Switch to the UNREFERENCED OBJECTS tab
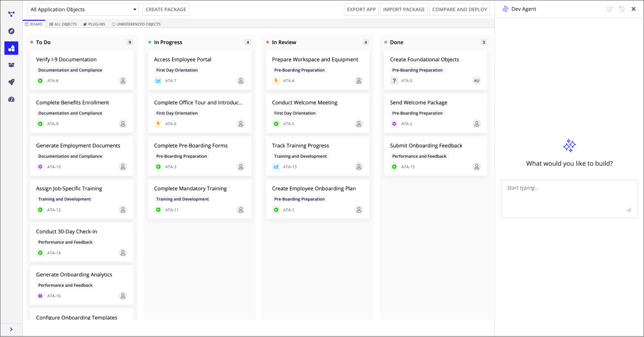Screen dimensions: 644x337 point(136,24)
